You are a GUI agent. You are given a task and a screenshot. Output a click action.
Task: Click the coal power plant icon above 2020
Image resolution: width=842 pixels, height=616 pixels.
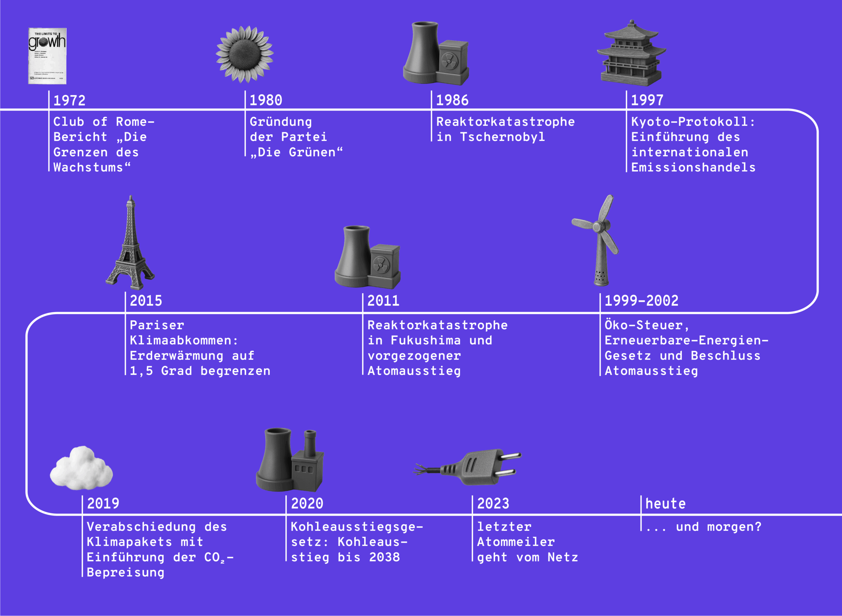tap(289, 461)
